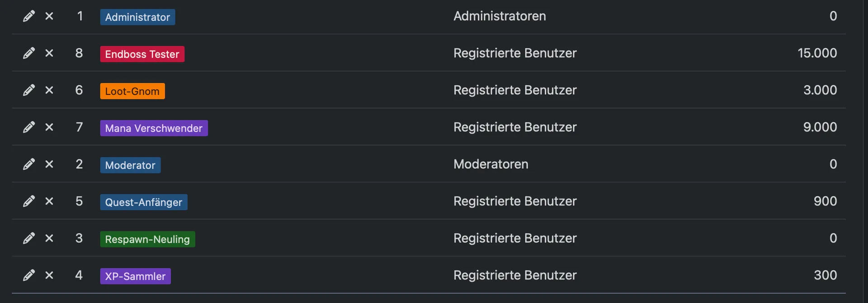
Task: Delete the Administrator rank
Action: (49, 16)
